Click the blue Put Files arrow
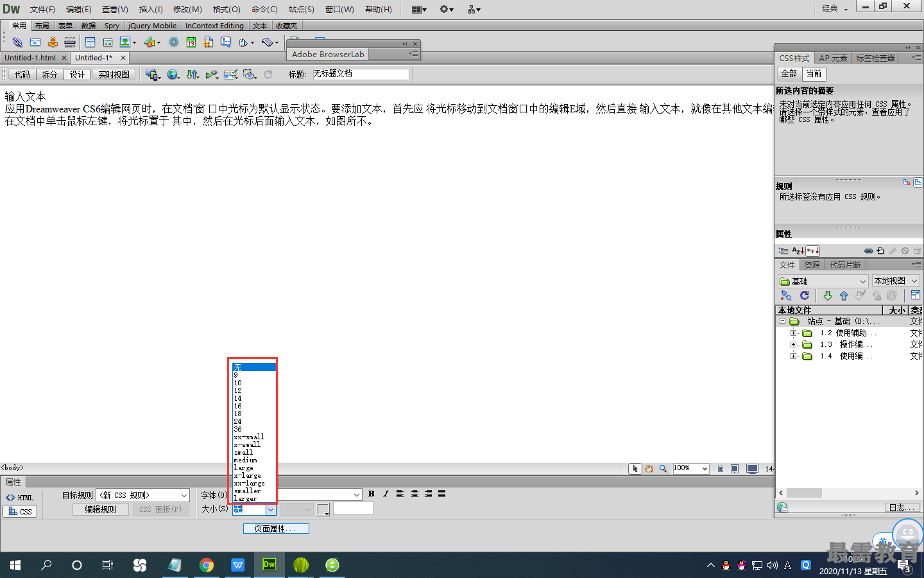The height and width of the screenshot is (578, 924). click(x=844, y=295)
